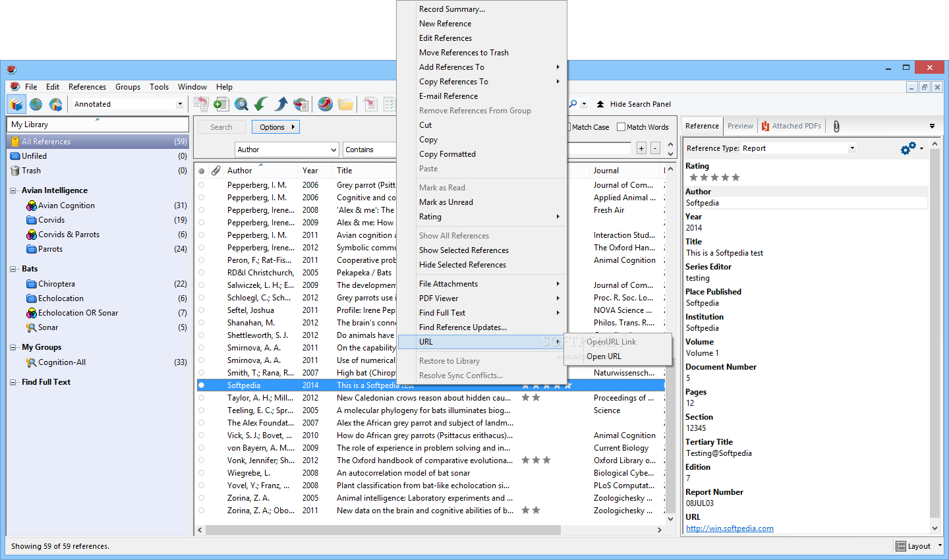Click the paperclip attachment tab icon
This screenshot has height=560, width=949.
click(836, 126)
